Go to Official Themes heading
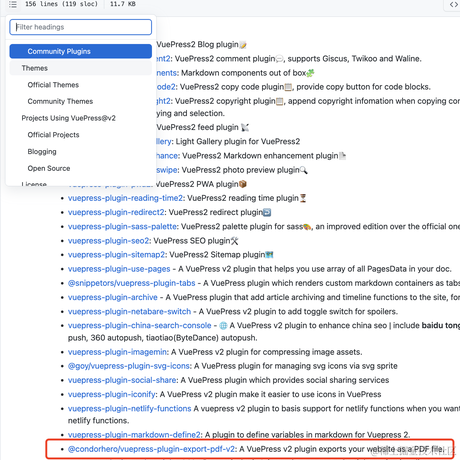The height and width of the screenshot is (460, 460). pyautogui.click(x=53, y=85)
